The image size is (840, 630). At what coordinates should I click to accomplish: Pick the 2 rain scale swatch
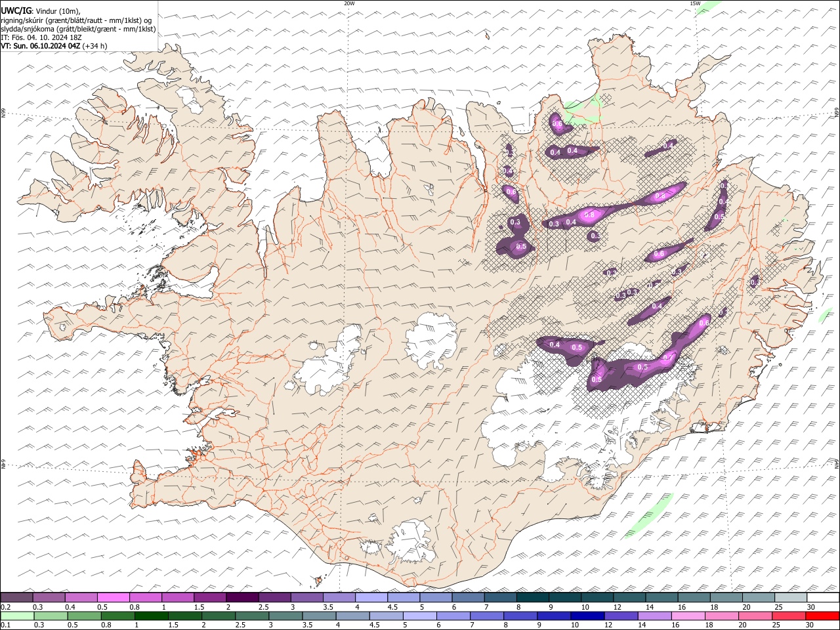[x=219, y=616]
